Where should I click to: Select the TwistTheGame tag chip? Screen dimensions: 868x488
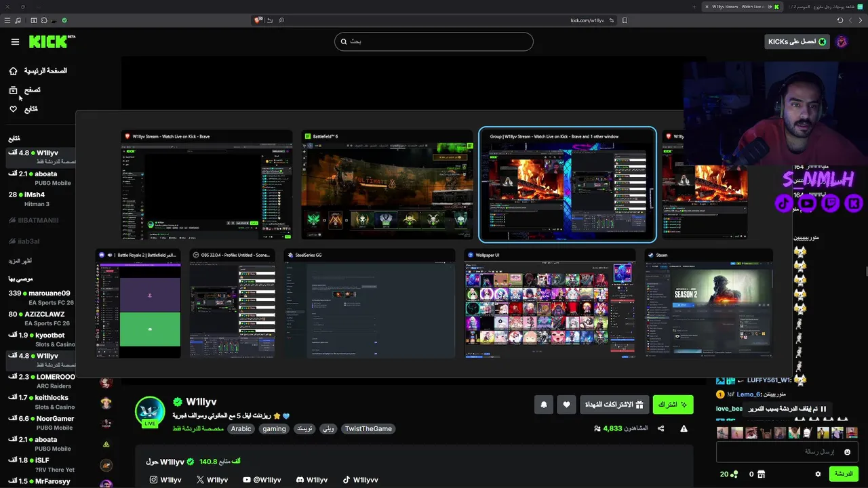368,428
